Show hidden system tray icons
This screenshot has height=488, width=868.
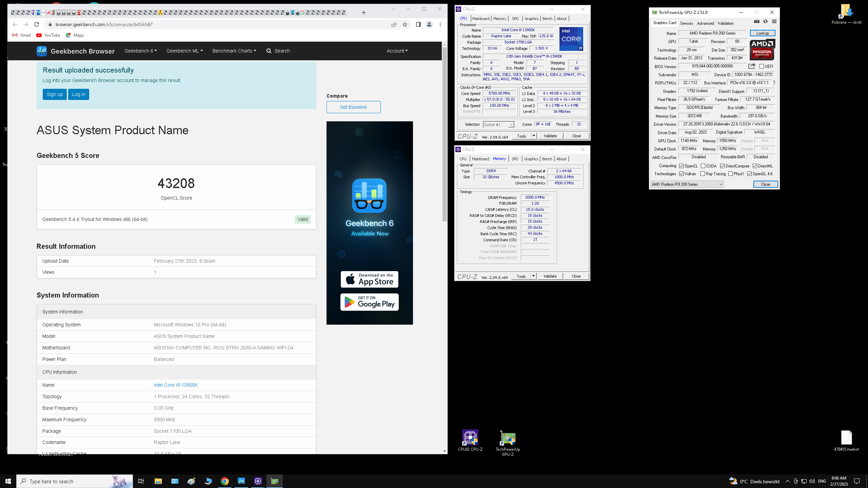[787, 481]
